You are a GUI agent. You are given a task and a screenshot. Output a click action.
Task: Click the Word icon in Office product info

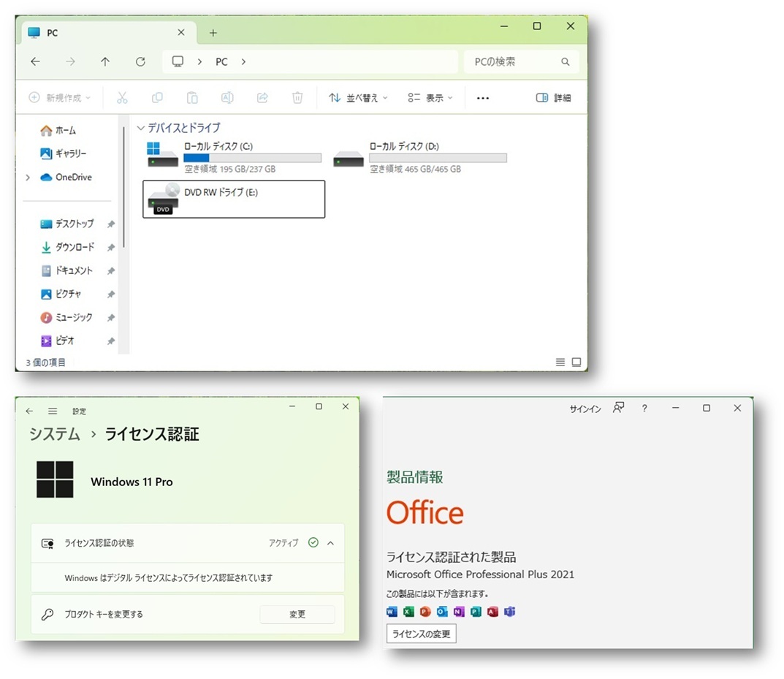click(392, 612)
